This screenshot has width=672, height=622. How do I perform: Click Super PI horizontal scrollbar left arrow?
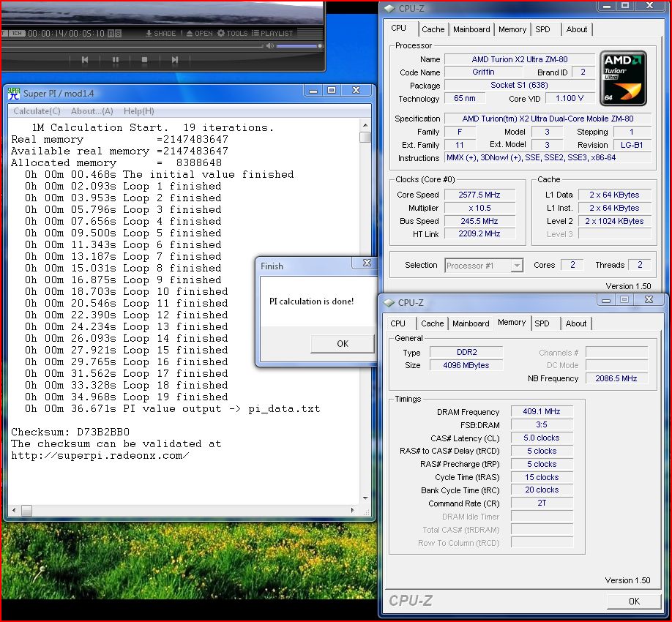pos(14,510)
